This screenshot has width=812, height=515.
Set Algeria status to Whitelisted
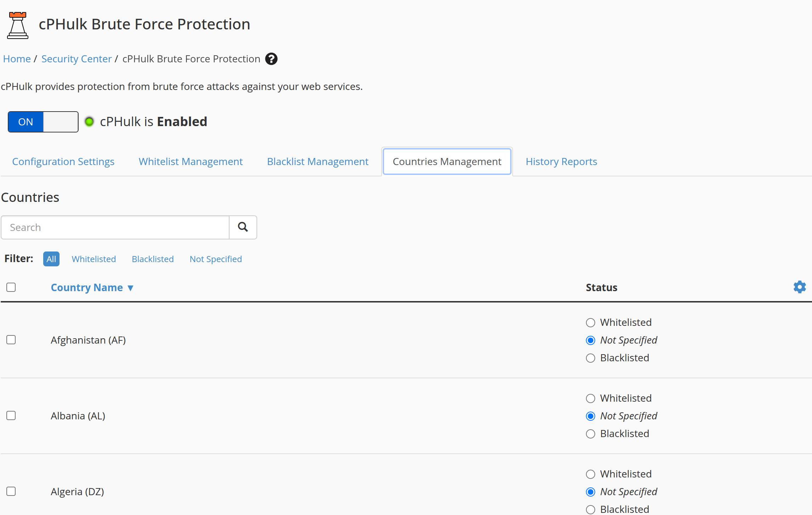tap(591, 474)
